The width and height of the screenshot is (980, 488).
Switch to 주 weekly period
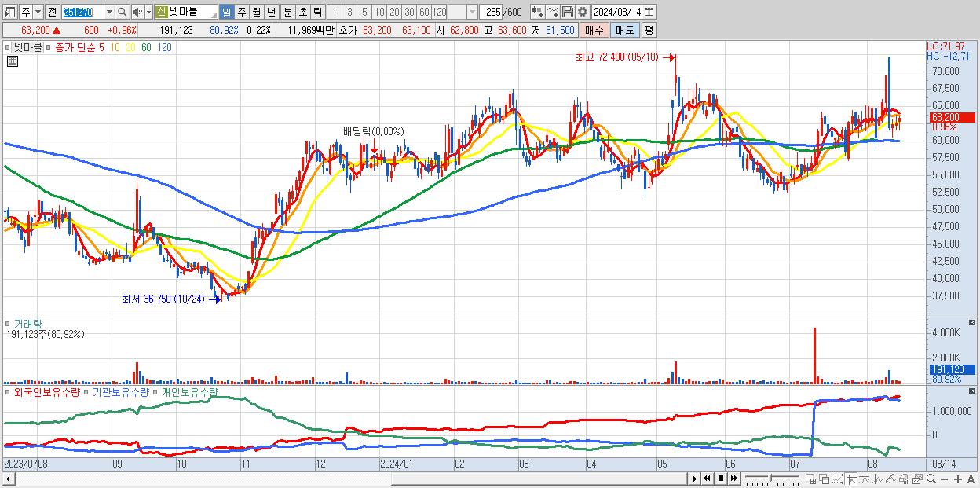pos(242,12)
